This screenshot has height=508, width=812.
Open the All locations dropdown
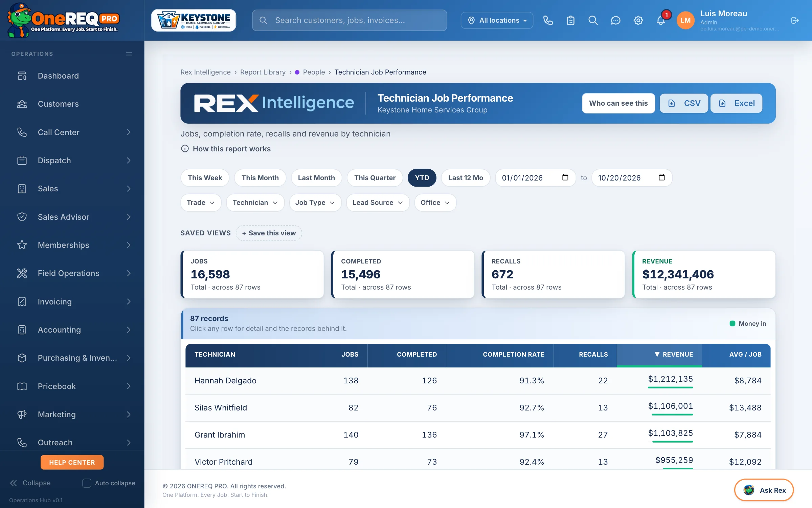497,20
